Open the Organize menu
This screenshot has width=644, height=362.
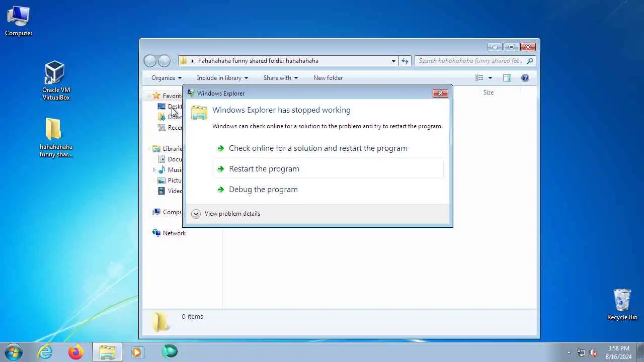pyautogui.click(x=167, y=78)
